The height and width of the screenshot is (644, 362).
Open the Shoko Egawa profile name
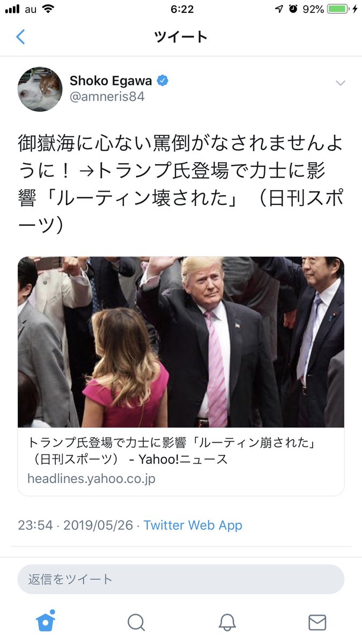coord(111,81)
